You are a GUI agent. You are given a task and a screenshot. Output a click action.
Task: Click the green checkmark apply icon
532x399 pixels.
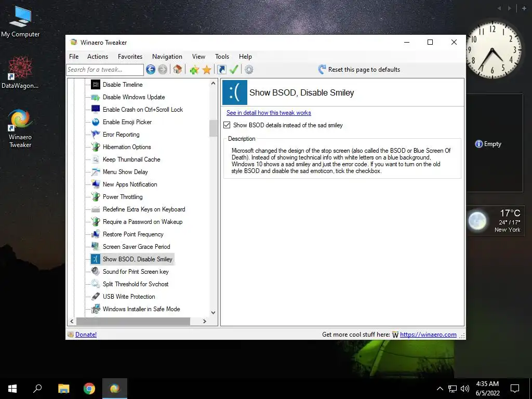[234, 70]
